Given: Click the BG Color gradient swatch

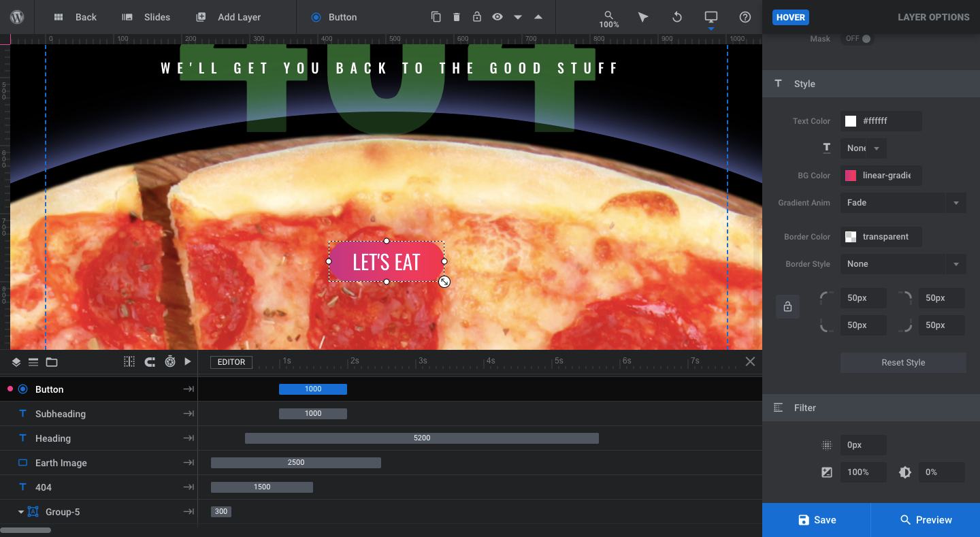Looking at the screenshot, I should (851, 176).
